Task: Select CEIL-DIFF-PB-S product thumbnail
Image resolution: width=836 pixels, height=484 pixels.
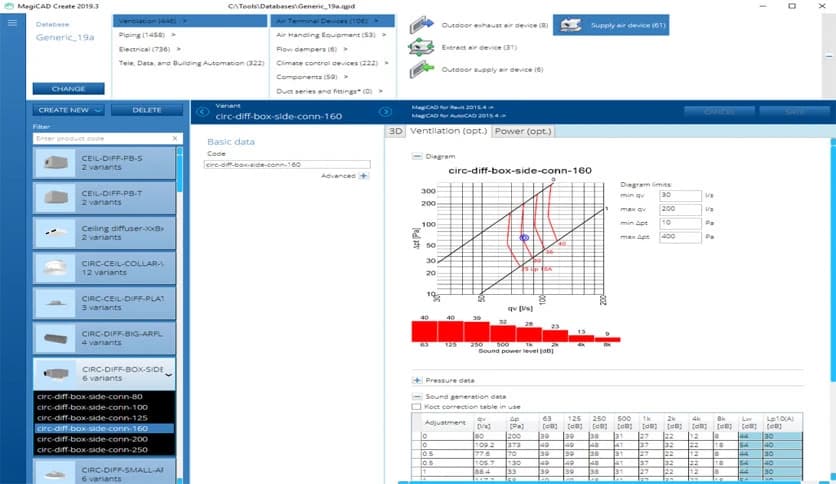Action: 55,163
